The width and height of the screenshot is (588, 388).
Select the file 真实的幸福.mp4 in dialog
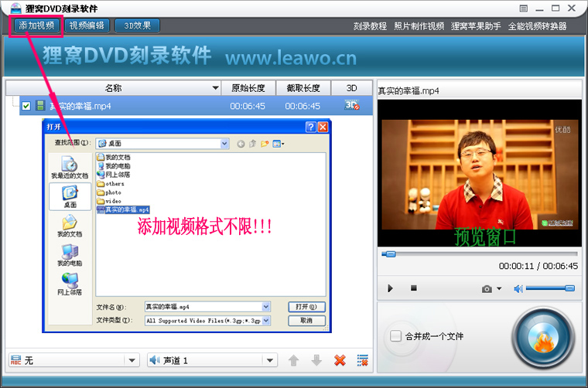123,209
